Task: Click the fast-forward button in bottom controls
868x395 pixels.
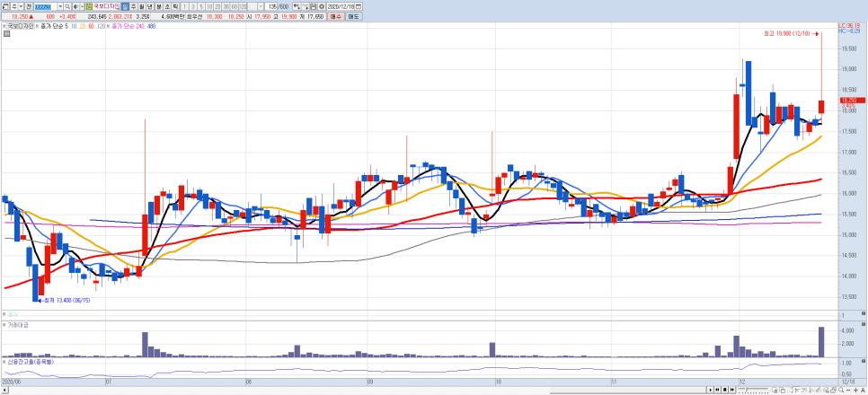Action: (x=731, y=390)
